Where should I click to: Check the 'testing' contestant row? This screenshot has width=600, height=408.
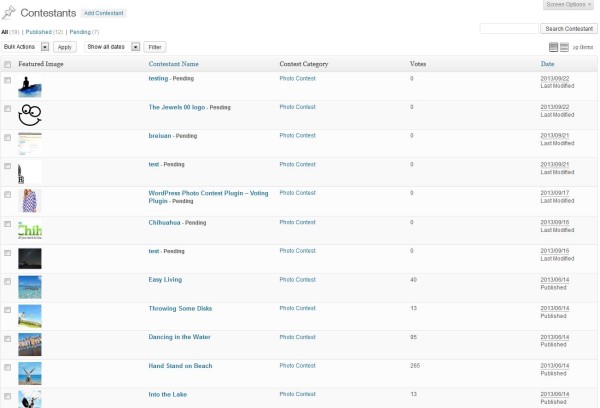click(x=8, y=80)
